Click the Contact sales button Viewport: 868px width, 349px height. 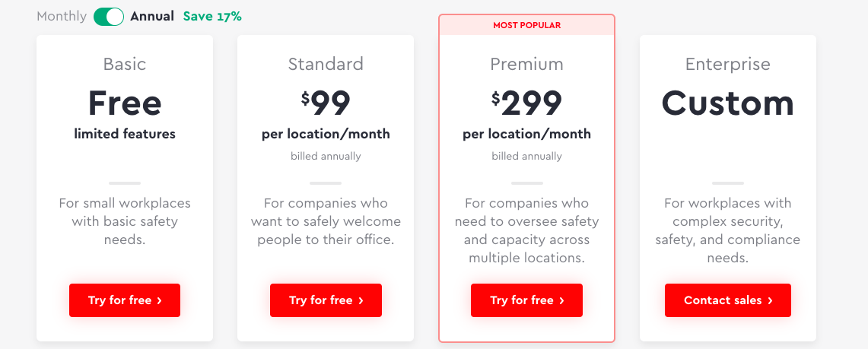coord(728,300)
